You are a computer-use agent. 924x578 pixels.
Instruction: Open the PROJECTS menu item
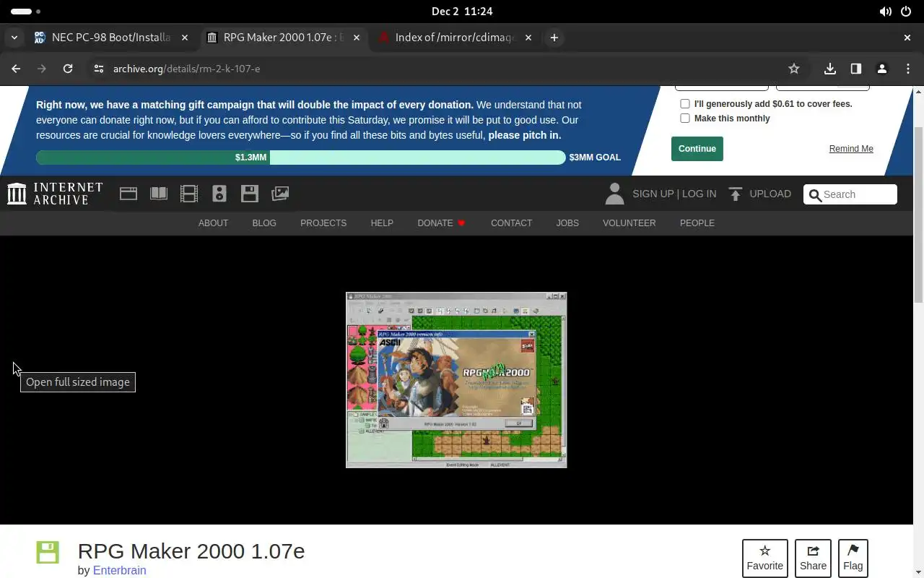[x=323, y=223]
